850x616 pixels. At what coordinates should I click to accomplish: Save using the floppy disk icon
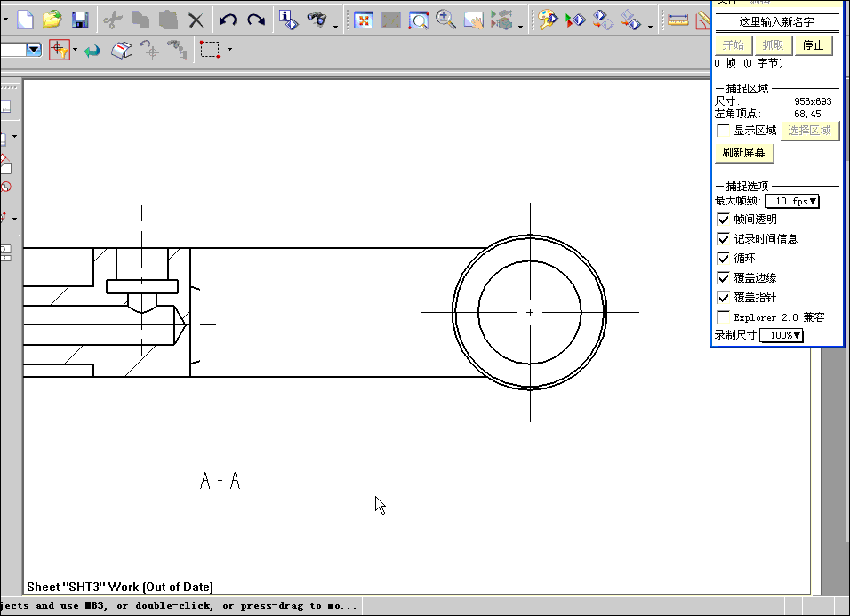coord(80,20)
